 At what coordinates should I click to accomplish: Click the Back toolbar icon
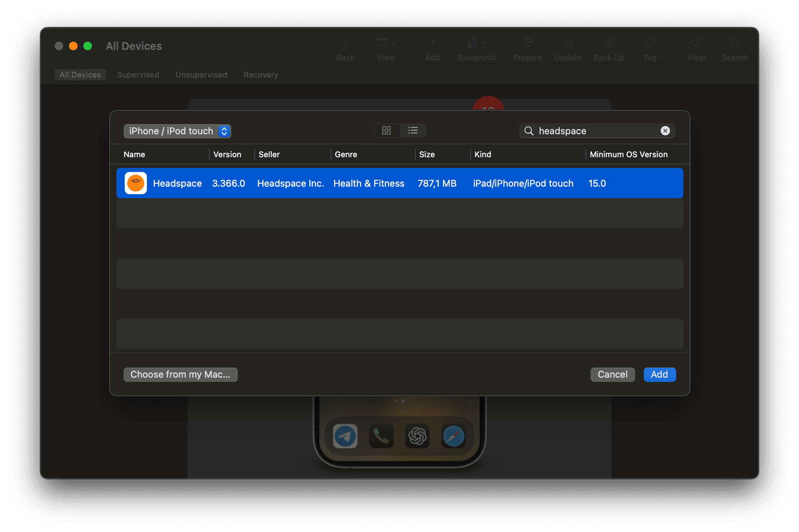(345, 42)
